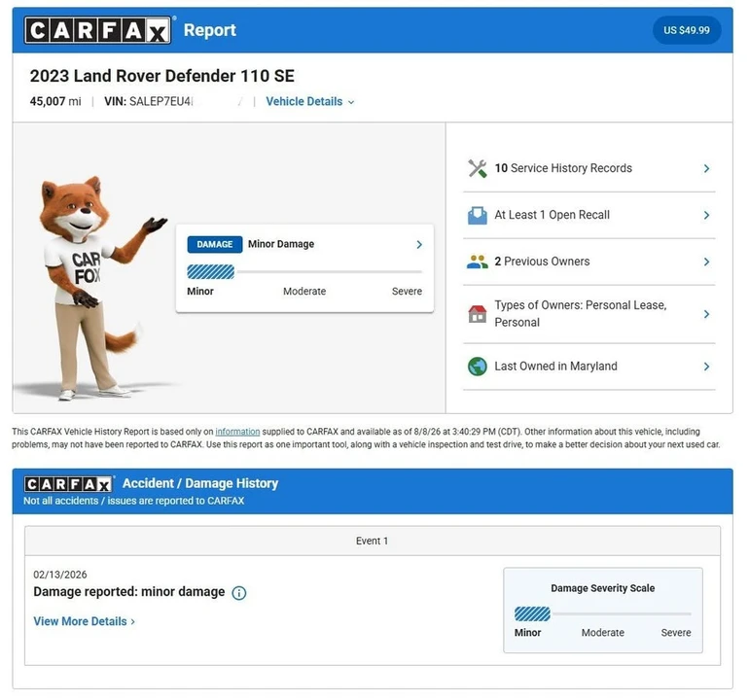Click the Car Fox mascot image
The width and height of the screenshot is (749, 700).
pos(93,288)
